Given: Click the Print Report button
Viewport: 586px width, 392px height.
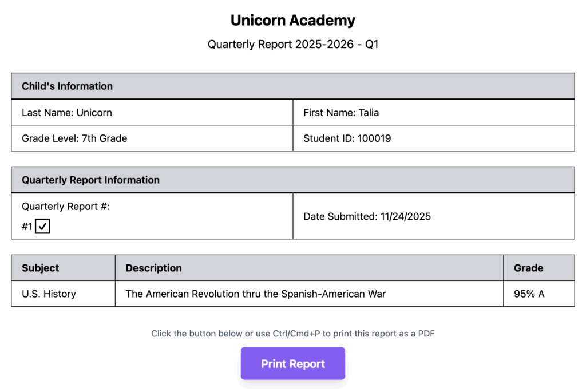Looking at the screenshot, I should pyautogui.click(x=292, y=363).
